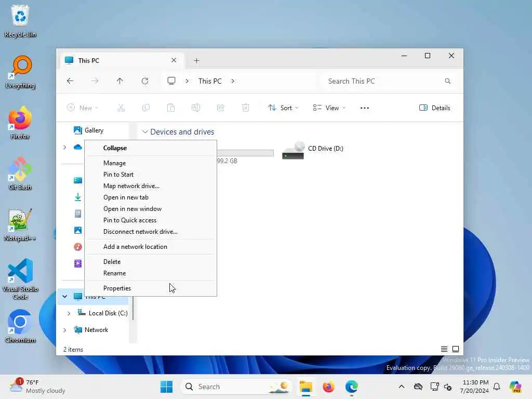Click the navigation pane scrollbar

(x=133, y=307)
